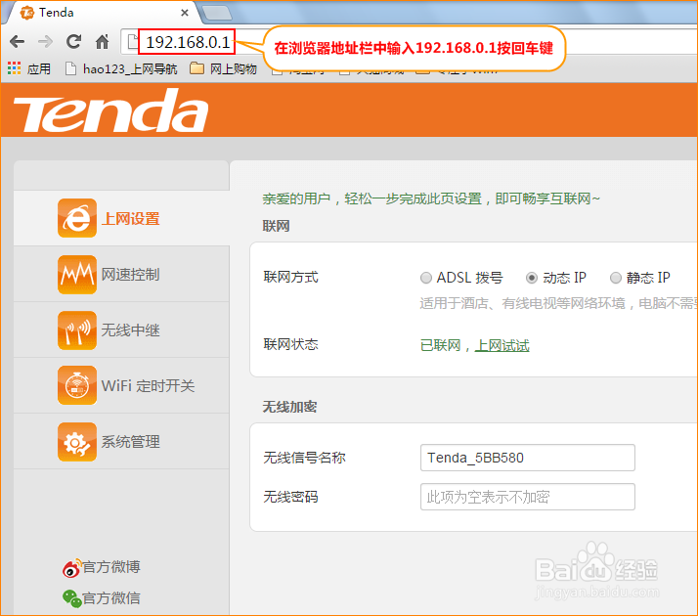Image resolution: width=698 pixels, height=616 pixels.
Task: Close the Tenda browser tab
Action: (x=185, y=13)
